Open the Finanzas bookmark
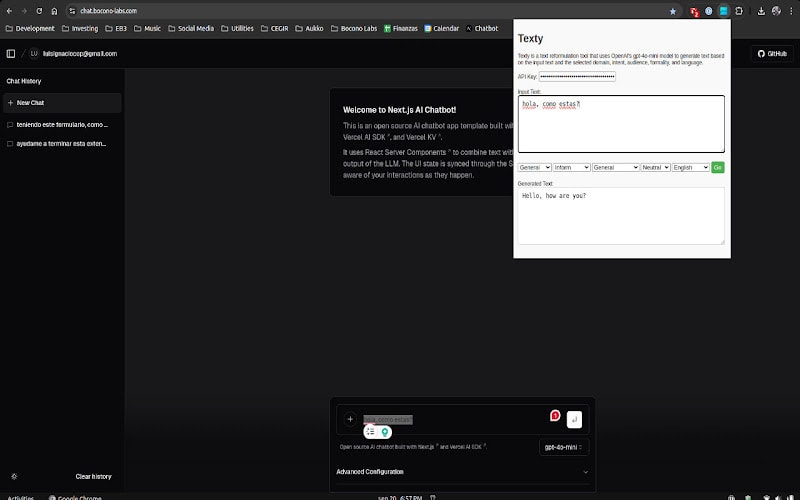This screenshot has width=800, height=500. tap(401, 29)
